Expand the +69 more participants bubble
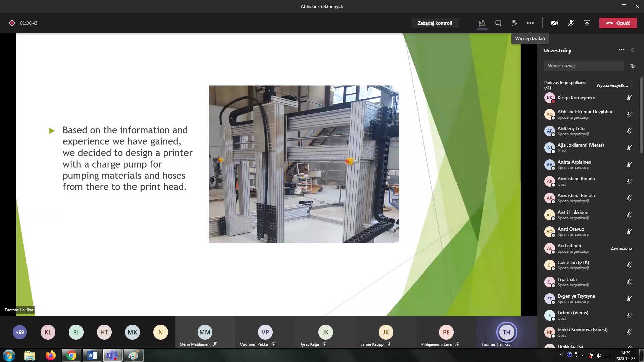The width and height of the screenshot is (644, 362). (x=20, y=332)
